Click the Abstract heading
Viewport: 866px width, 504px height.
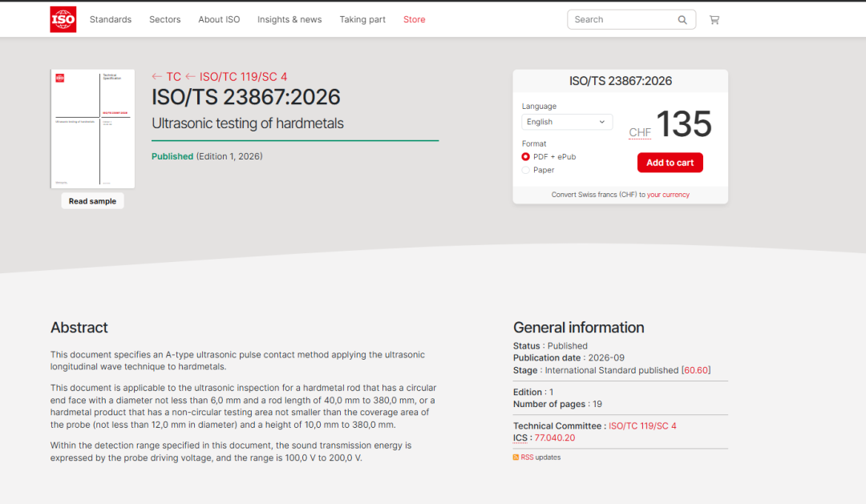coord(79,328)
